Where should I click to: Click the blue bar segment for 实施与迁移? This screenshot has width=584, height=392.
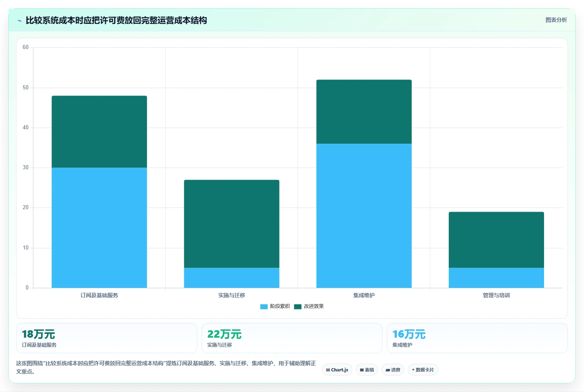point(232,278)
